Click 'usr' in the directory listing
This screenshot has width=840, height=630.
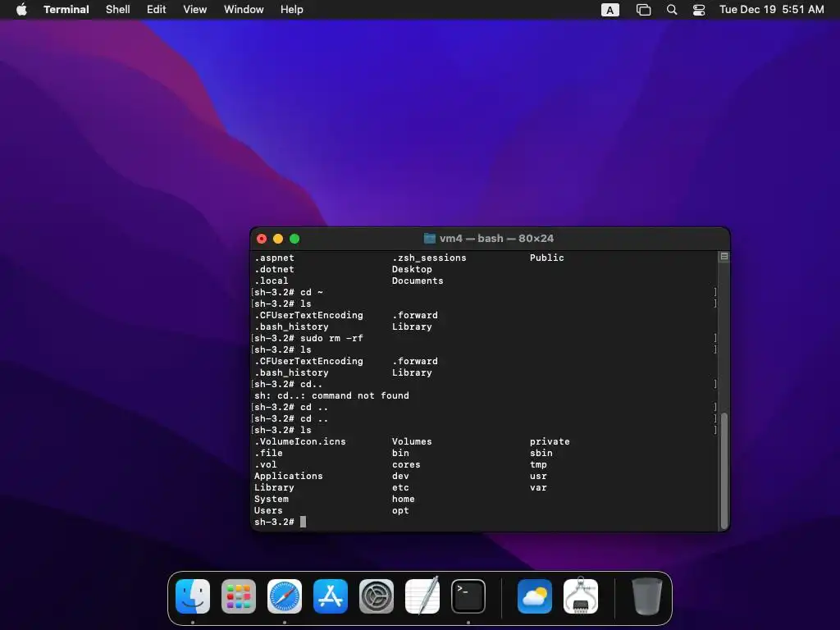(x=538, y=476)
